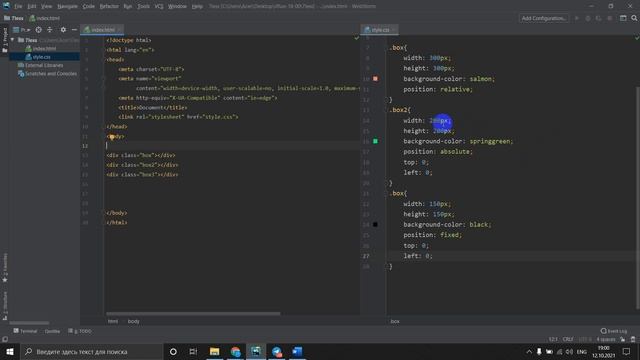Click the inspection checkmark in index.html editor
Screen dimensions: 640x360
click(x=356, y=38)
